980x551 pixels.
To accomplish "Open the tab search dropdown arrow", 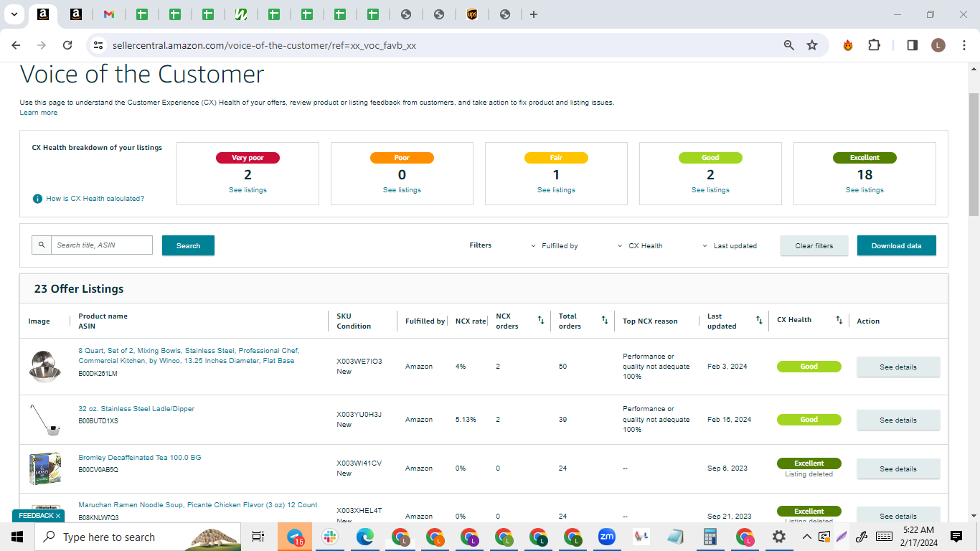I will point(14,14).
